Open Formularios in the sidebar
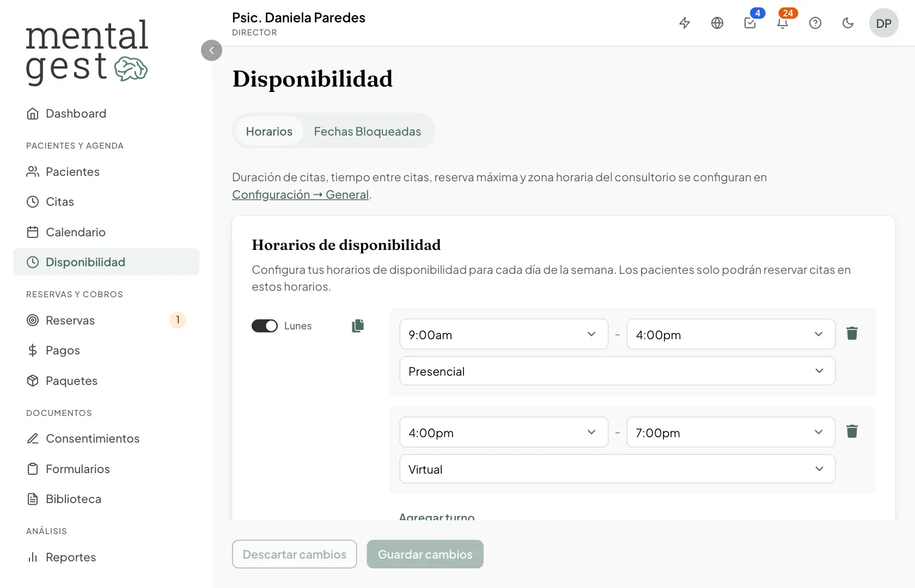Screen dimensions: 915x588 click(106, 469)
